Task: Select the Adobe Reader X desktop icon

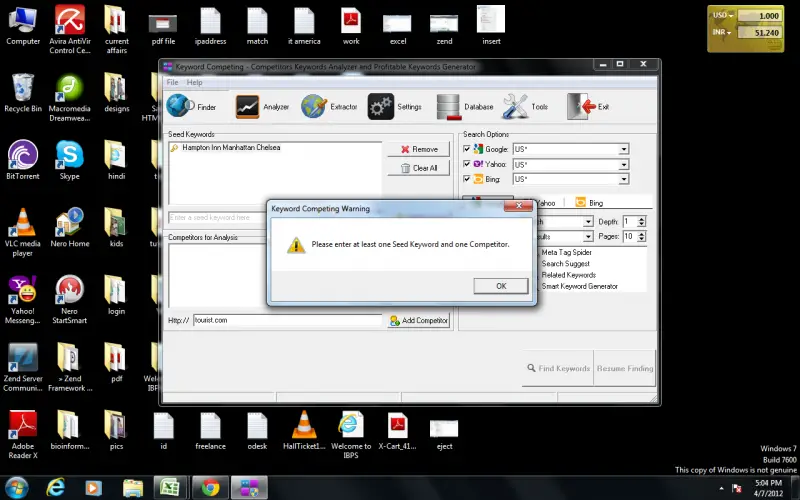Action: pyautogui.click(x=22, y=435)
